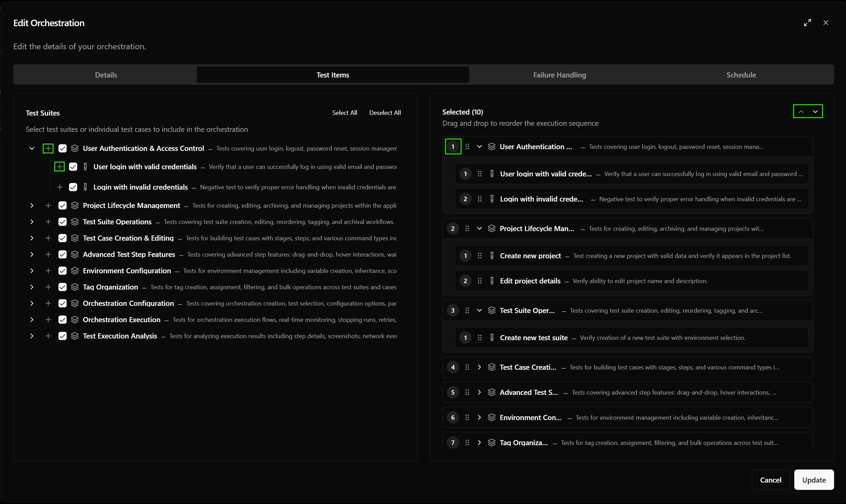The width and height of the screenshot is (846, 504).
Task: Collapse selected Project Lifecycle Man... group
Action: click(x=479, y=229)
